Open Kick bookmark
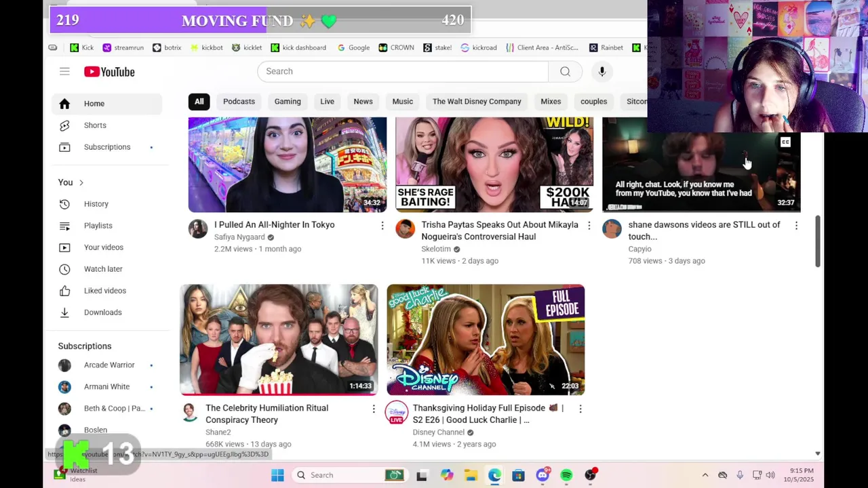 pos(82,47)
